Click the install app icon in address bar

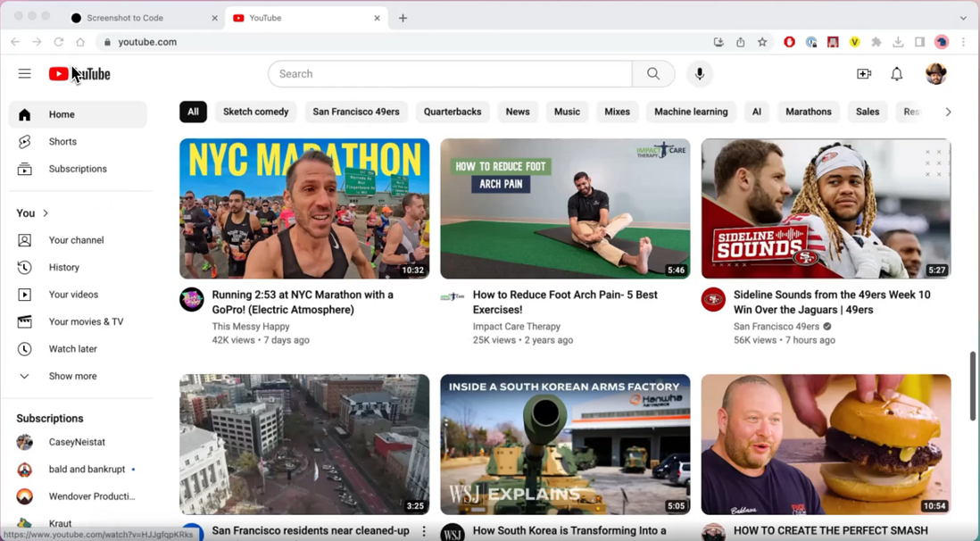pyautogui.click(x=718, y=42)
